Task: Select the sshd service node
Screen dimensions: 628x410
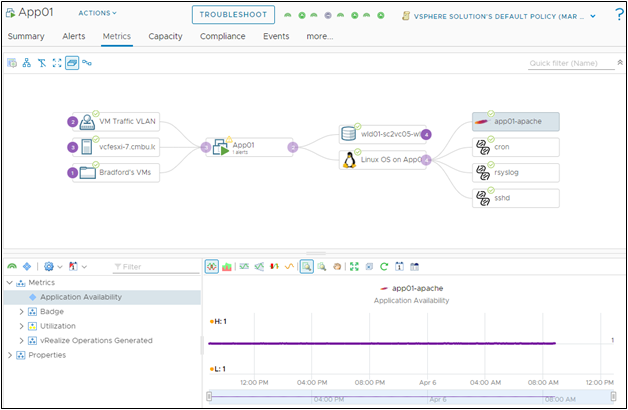Action: coord(516,198)
